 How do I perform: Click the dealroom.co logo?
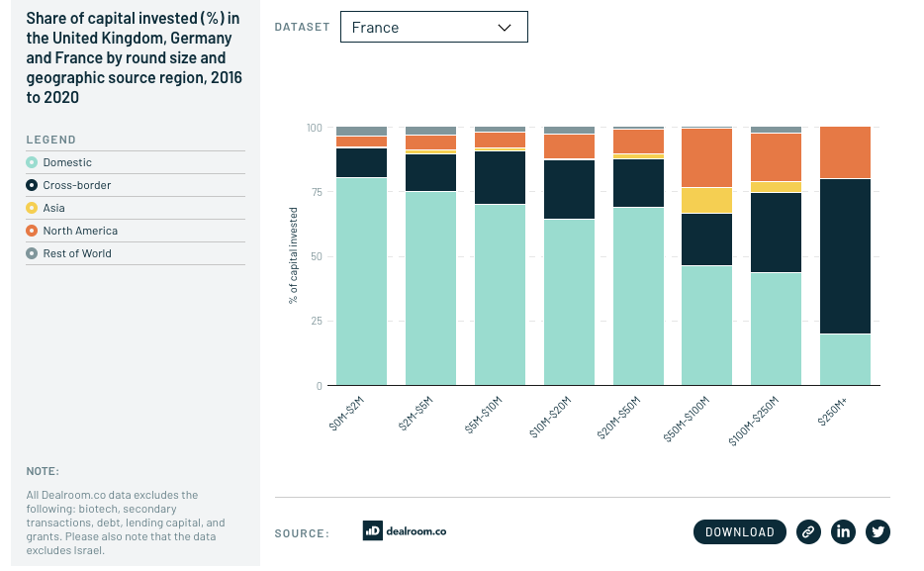click(405, 530)
